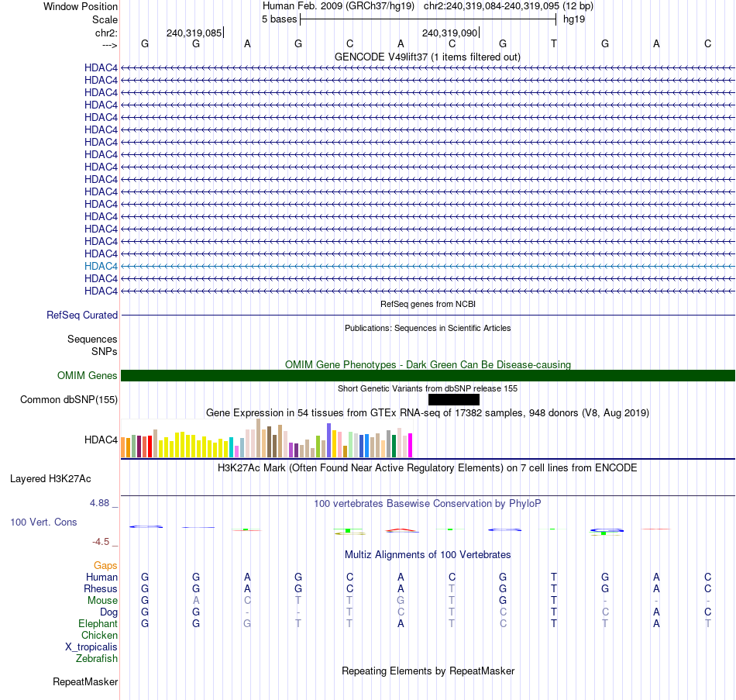Click the 4.88 PhyloP upper axis value
The image size is (736, 700).
pos(99,503)
